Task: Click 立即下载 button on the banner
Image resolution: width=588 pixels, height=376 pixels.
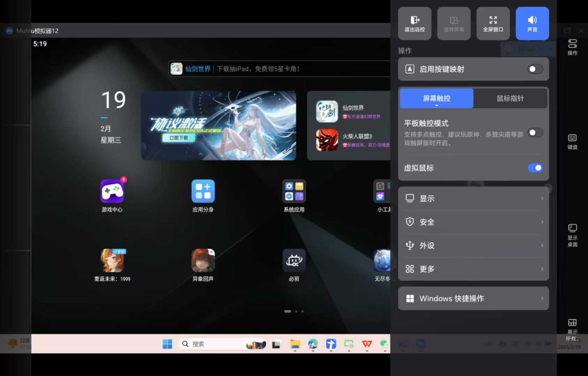Action: (x=179, y=138)
